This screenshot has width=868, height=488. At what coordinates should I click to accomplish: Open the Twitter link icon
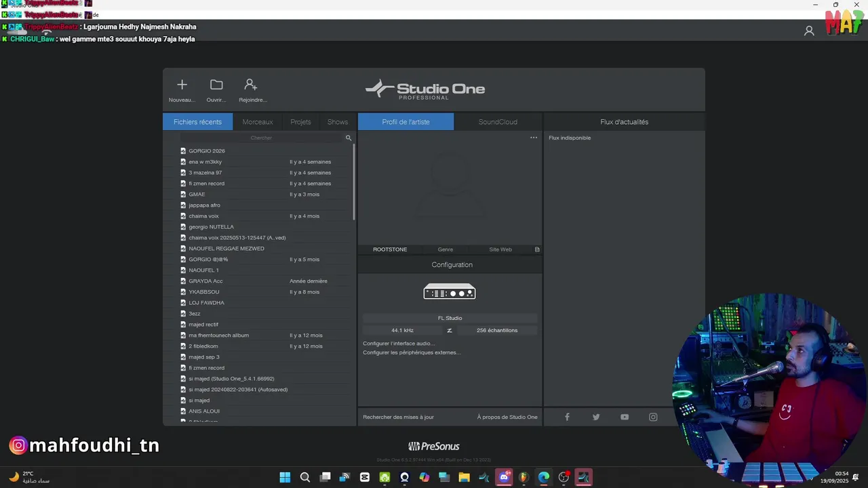point(596,417)
